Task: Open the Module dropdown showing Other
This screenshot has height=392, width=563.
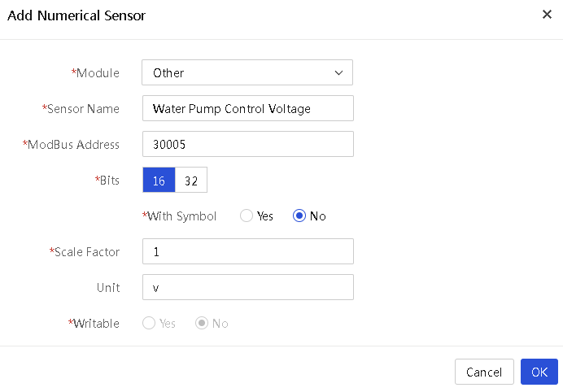Action: pos(247,72)
